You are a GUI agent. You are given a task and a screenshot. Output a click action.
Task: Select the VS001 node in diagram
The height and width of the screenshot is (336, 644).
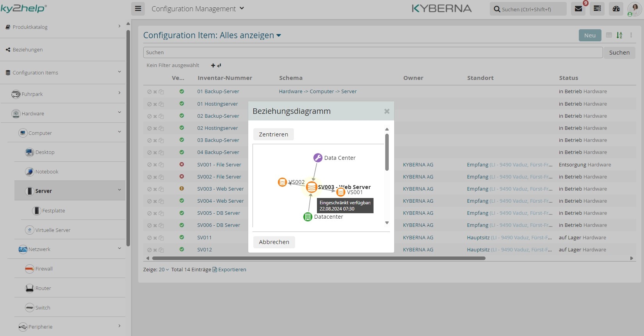tap(341, 192)
